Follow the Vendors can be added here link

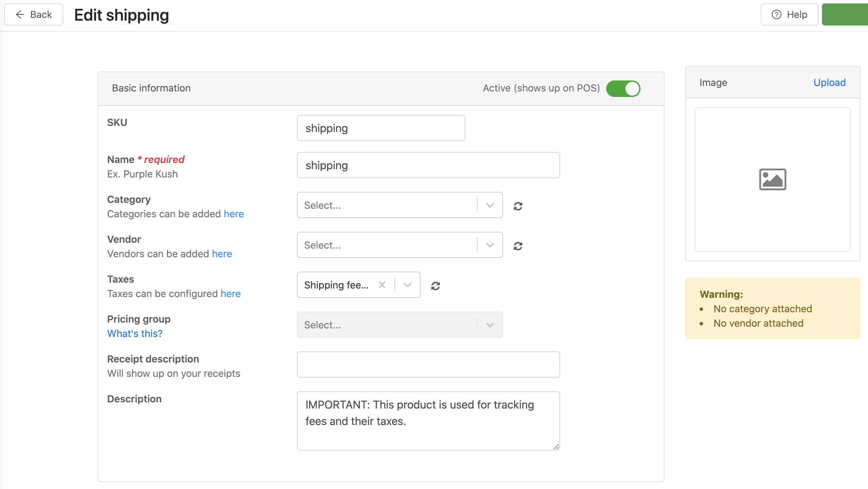click(x=222, y=254)
